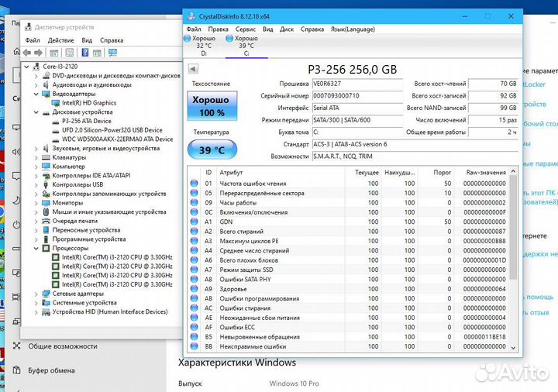Collapse the Дисковые устройства category
Image resolution: width=558 pixels, height=392 pixels.
point(36,112)
